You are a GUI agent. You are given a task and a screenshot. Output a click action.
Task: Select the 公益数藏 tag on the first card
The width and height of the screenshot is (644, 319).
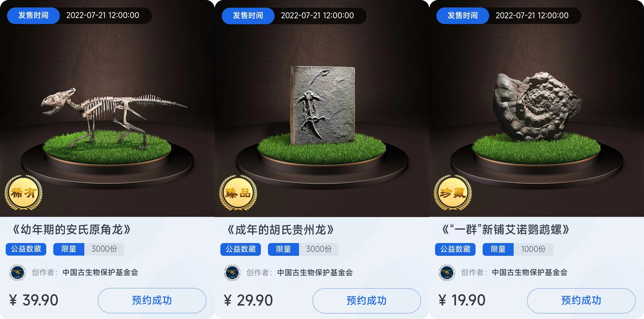pyautogui.click(x=26, y=249)
